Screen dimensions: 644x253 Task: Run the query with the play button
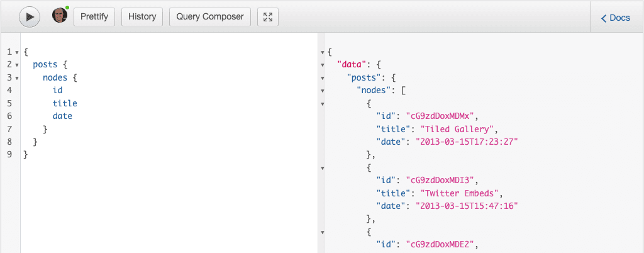[x=30, y=17]
